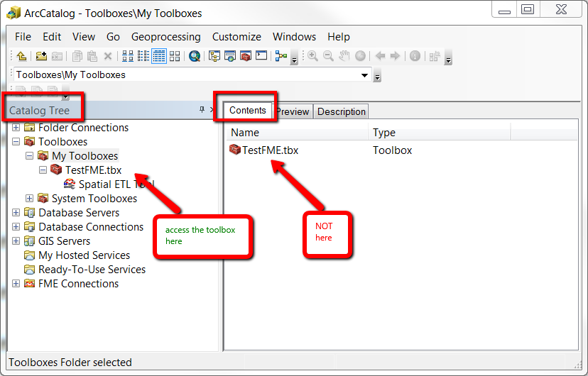Viewport: 588px width, 376px height.
Task: Collapse the My Toolboxes node
Action: (29, 156)
